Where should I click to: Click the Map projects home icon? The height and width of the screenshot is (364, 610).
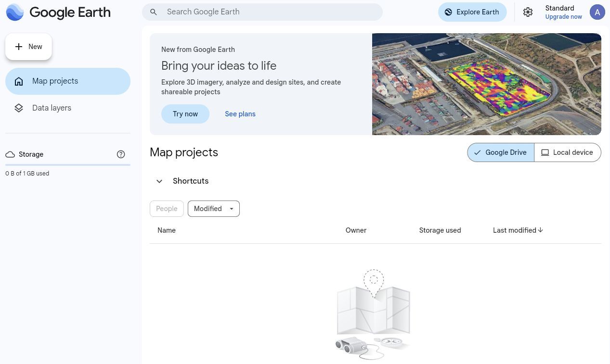(x=19, y=81)
